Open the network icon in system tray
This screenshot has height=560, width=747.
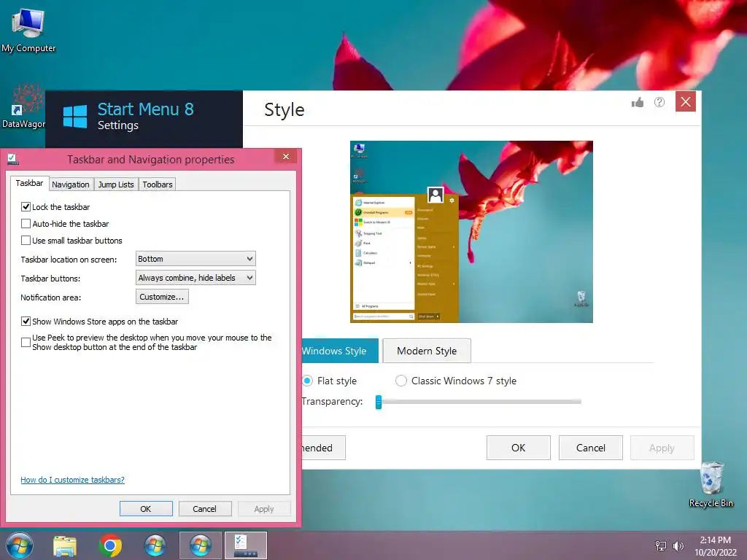(661, 545)
